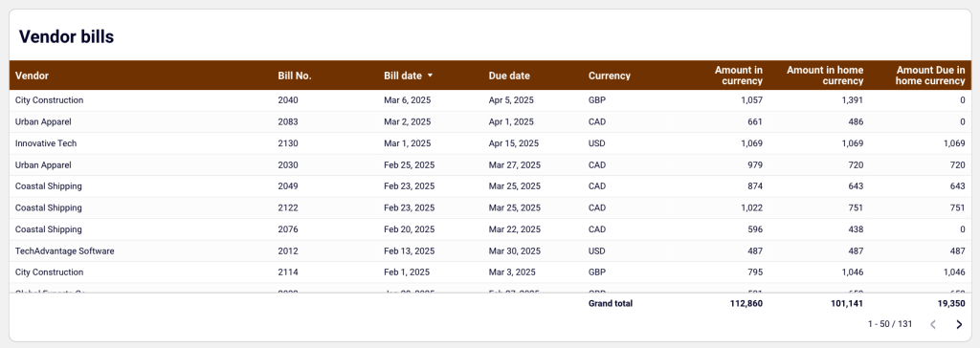Select City Construction in bill 2114 row
Image resolution: width=980 pixels, height=348 pixels.
point(50,272)
